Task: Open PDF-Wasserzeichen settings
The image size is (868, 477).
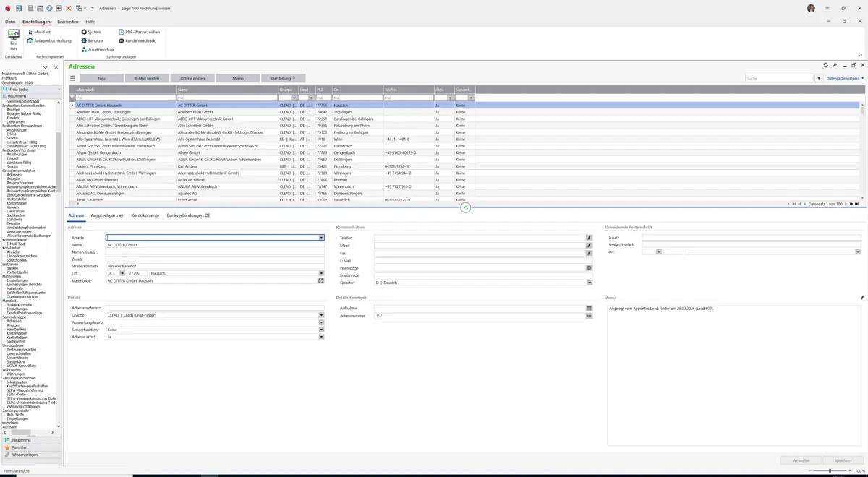Action: click(x=139, y=32)
